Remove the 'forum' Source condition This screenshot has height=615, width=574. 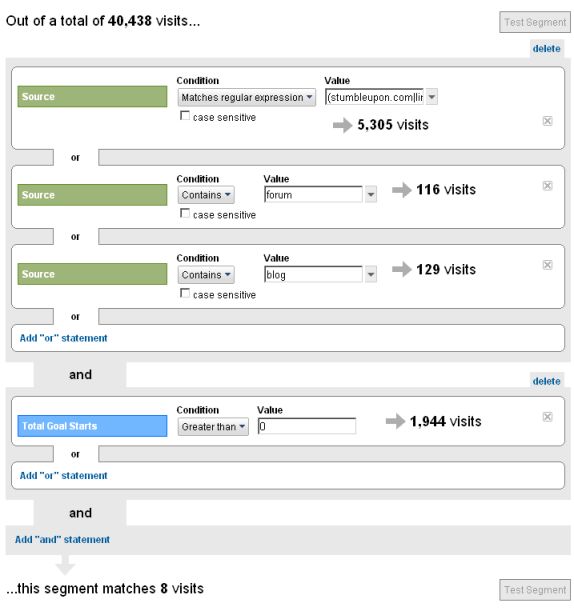[x=547, y=186]
